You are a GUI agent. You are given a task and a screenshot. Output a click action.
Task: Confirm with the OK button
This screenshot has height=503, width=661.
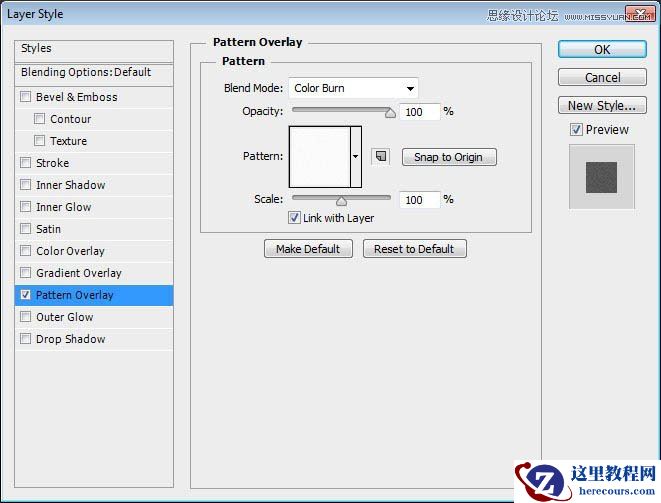[602, 49]
